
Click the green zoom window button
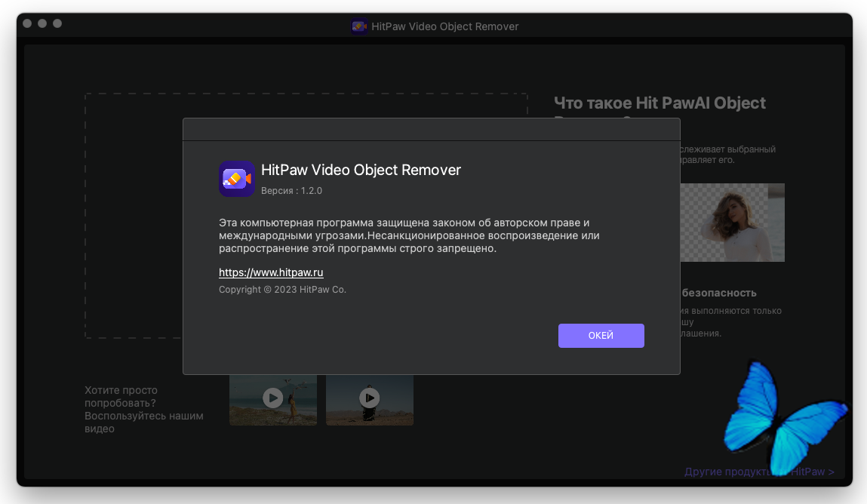click(x=57, y=23)
